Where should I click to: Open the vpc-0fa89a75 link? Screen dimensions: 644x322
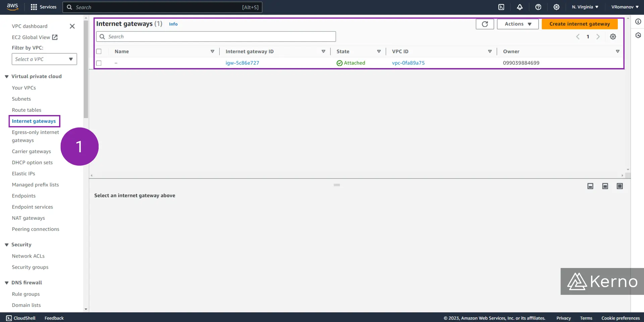pyautogui.click(x=408, y=63)
